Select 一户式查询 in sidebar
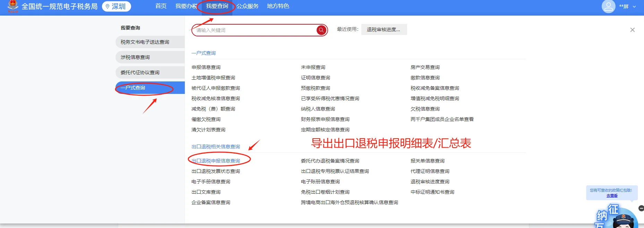 tap(150, 88)
